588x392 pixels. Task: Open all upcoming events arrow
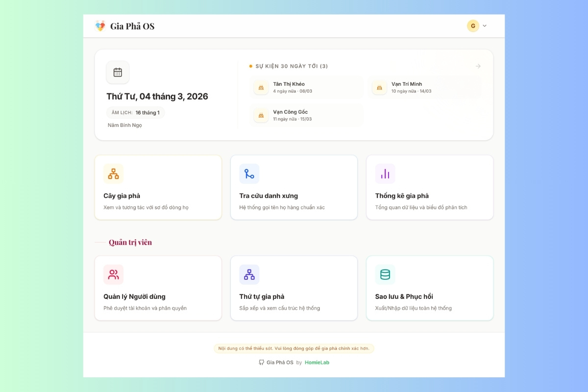point(478,66)
